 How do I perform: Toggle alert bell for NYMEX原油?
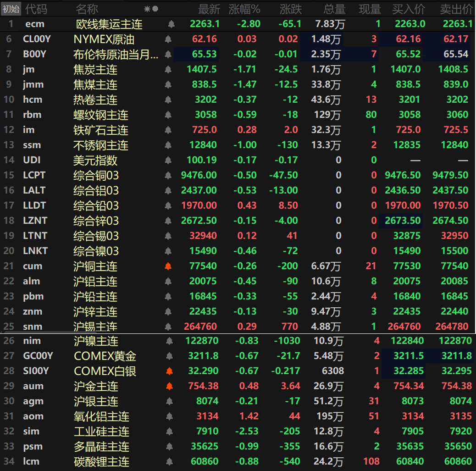coord(168,39)
